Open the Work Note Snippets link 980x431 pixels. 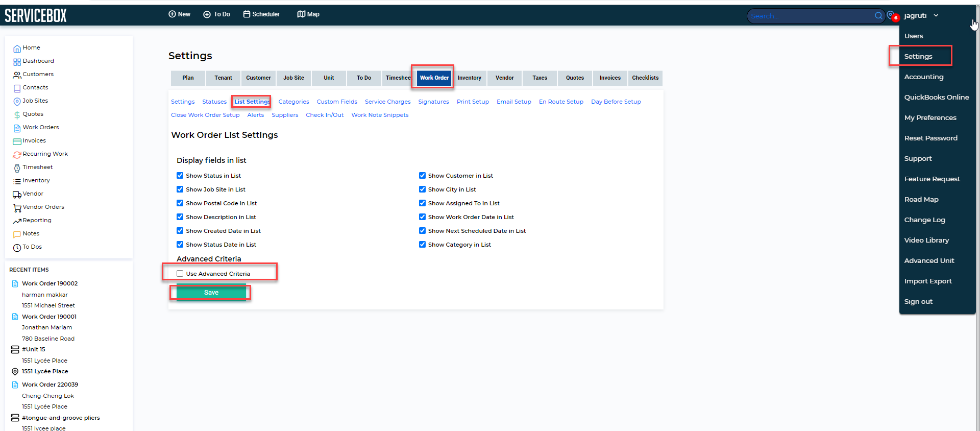(380, 115)
